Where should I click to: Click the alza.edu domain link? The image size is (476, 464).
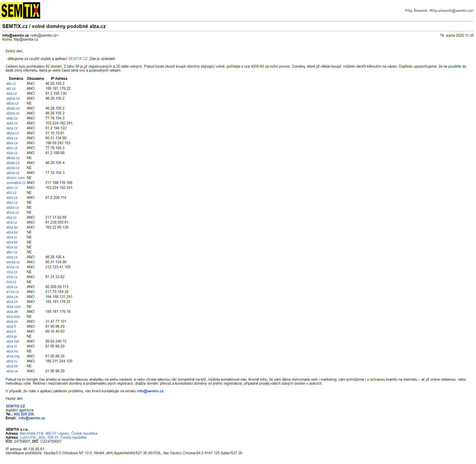pyautogui.click(x=13, y=316)
